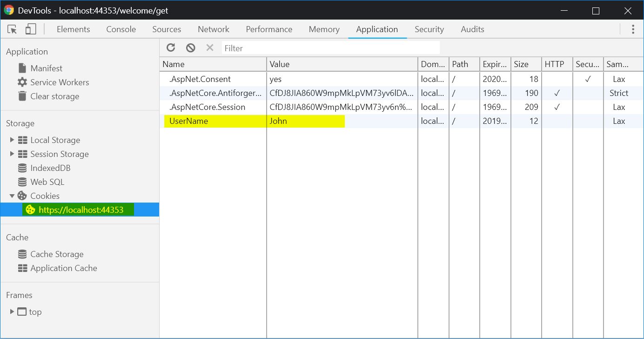644x339 pixels.
Task: Click the cookie Filter input field
Action: pos(330,48)
